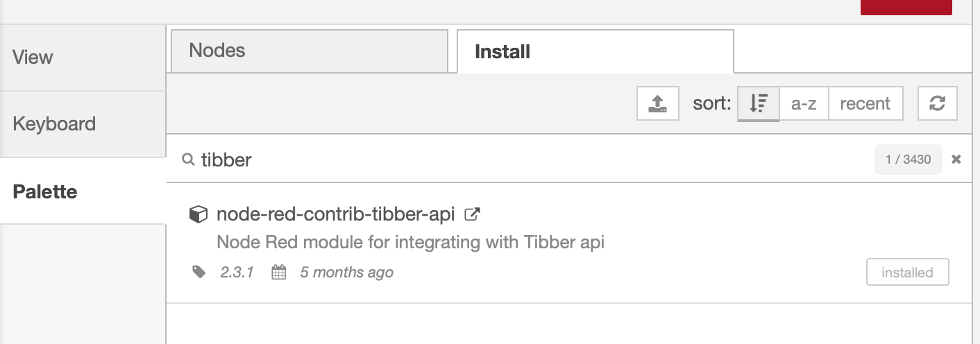Image resolution: width=980 pixels, height=344 pixels.
Task: Sort modules by recent
Action: pos(865,104)
